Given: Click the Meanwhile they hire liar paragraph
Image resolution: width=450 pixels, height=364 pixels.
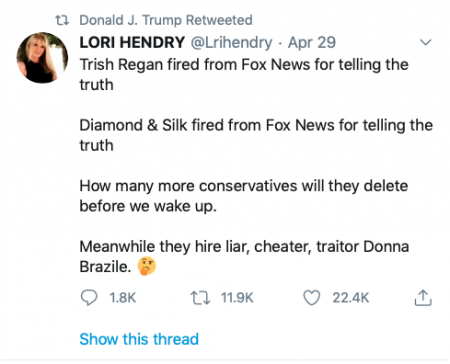Looking at the screenshot, I should (x=244, y=256).
